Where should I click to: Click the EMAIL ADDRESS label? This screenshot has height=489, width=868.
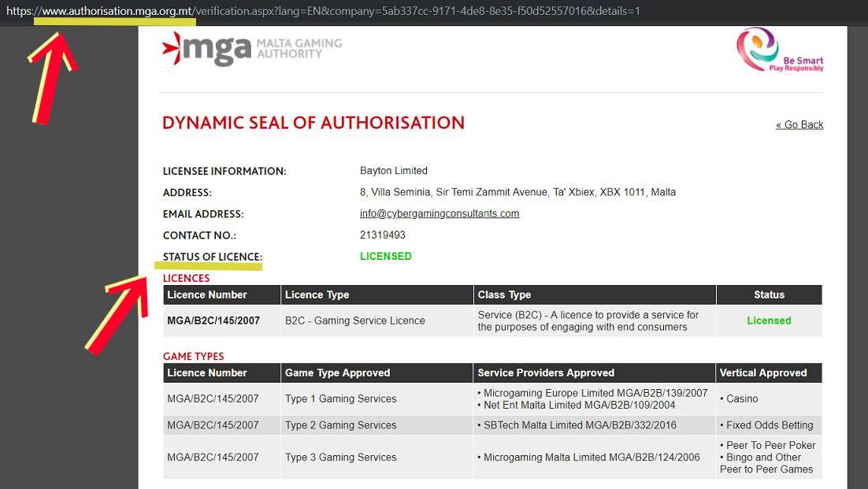(x=203, y=214)
